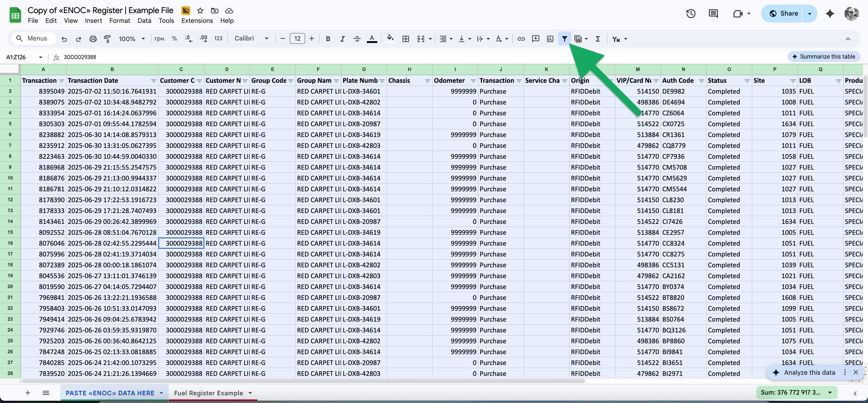Screen dimensions: 868x403
Task: Open the Calibri font dropdown
Action: click(x=251, y=39)
